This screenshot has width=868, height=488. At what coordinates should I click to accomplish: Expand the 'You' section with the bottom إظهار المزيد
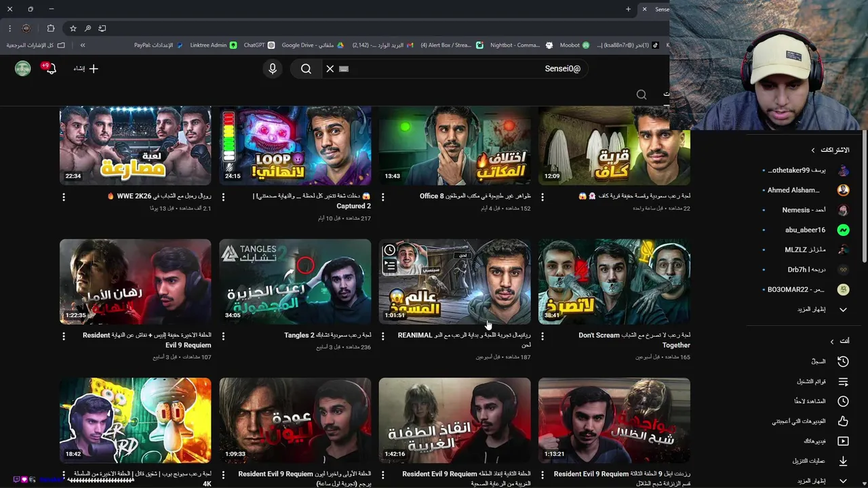point(824,481)
